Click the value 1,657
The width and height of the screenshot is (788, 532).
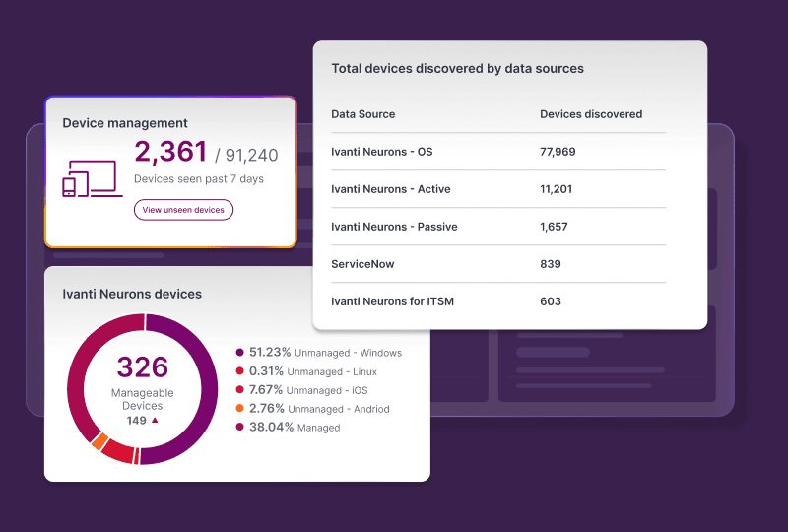(554, 227)
